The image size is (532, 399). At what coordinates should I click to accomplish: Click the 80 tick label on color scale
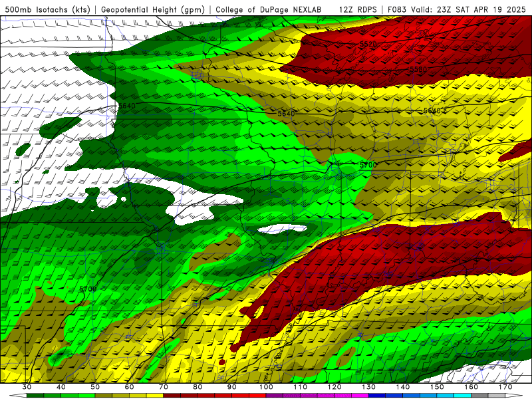coord(198,387)
